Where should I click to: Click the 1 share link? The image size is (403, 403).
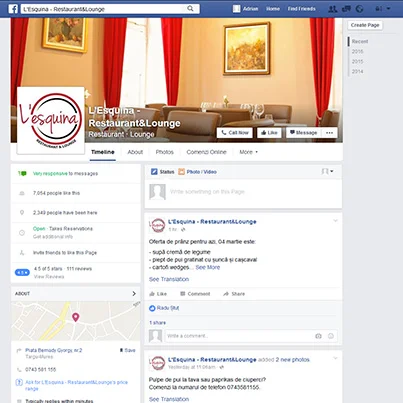[x=157, y=323]
